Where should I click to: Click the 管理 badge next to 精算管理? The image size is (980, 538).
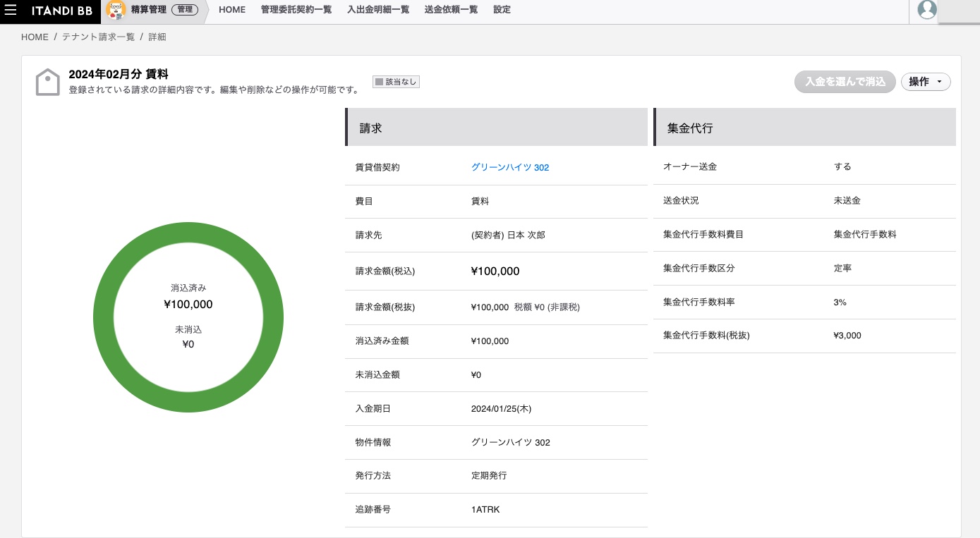(x=185, y=10)
